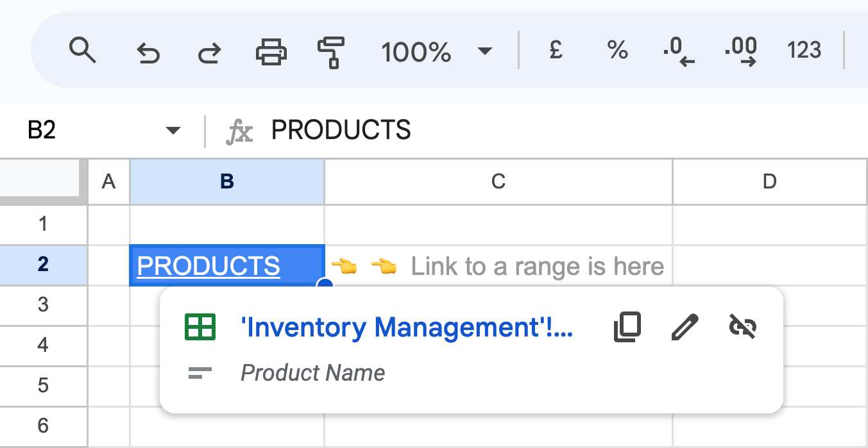This screenshot has width=868, height=448.
Task: Expand the 100% zoom dropdown
Action: click(486, 51)
